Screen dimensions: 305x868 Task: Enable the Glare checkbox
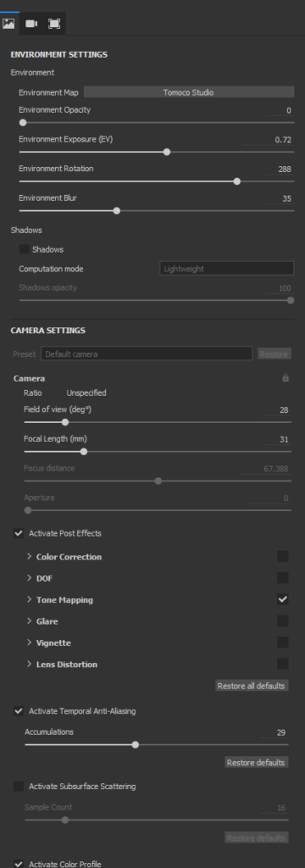click(x=282, y=621)
